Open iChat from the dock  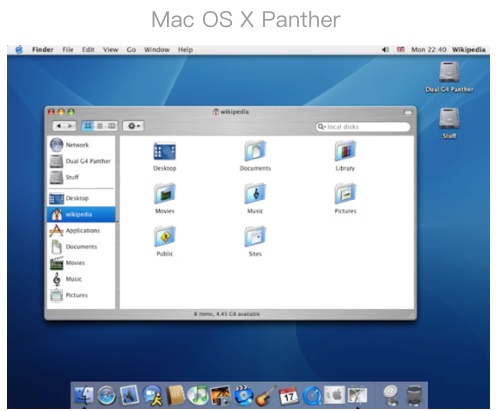[x=153, y=396]
